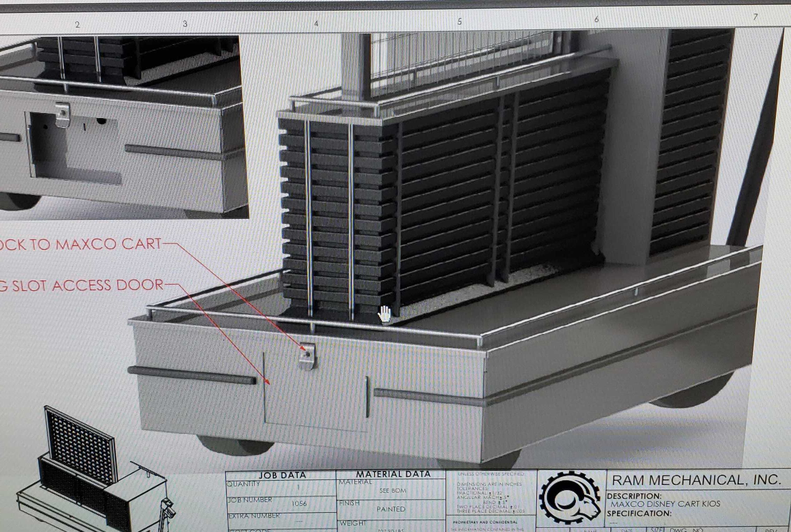Click the hasp bracket in the detail inset
Viewport: 791px width, 532px height.
pyautogui.click(x=63, y=114)
